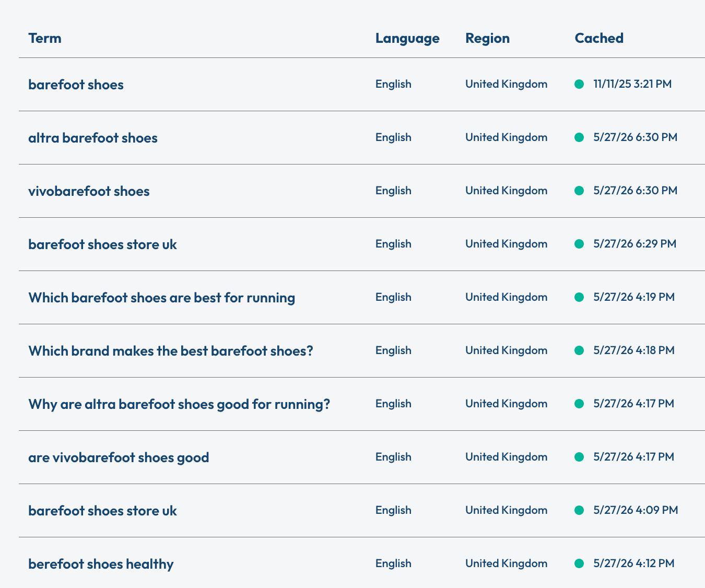Select the cached time '5/27/26 4:12 PM'
This screenshot has height=588, width=705.
(634, 563)
